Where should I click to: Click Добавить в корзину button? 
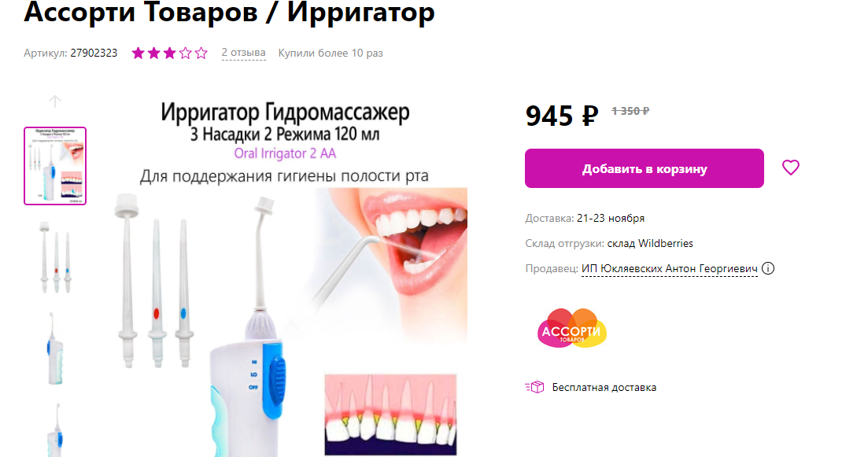[645, 168]
